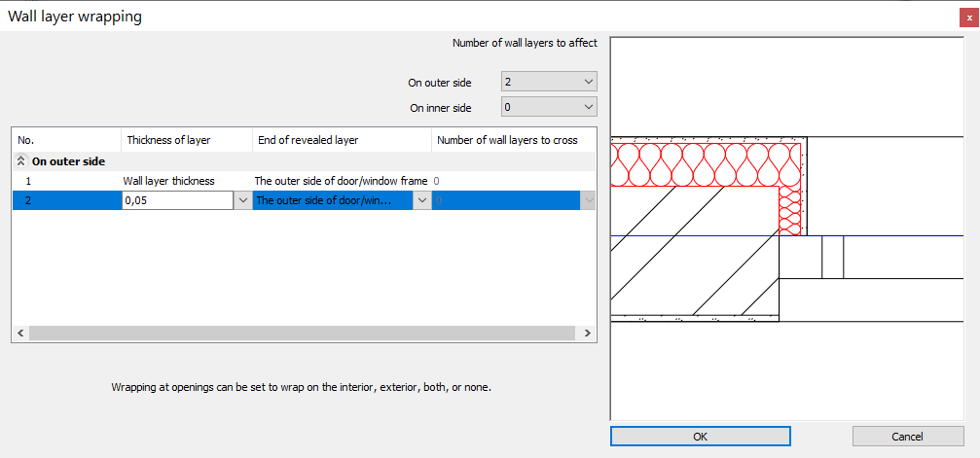The height and width of the screenshot is (458, 980).
Task: Click the 'End of revealed layer' column header
Action: [342, 140]
